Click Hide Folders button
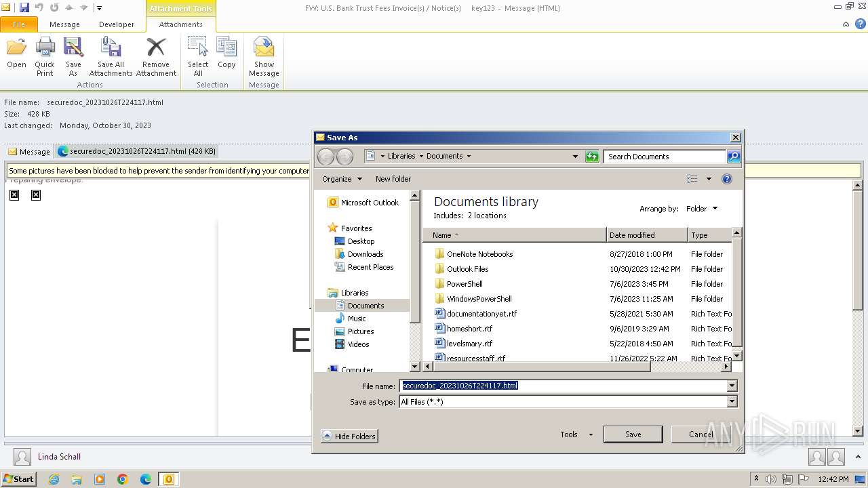Screen dimensions: 868x488 tap(349, 436)
